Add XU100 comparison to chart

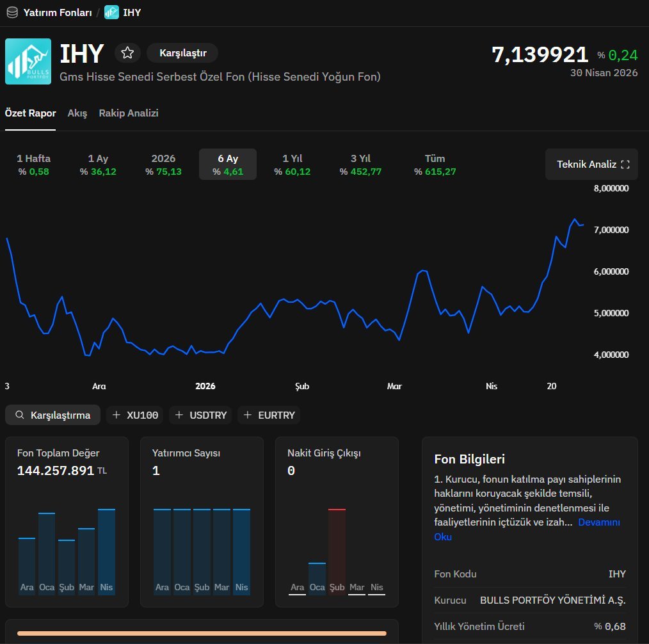[135, 415]
